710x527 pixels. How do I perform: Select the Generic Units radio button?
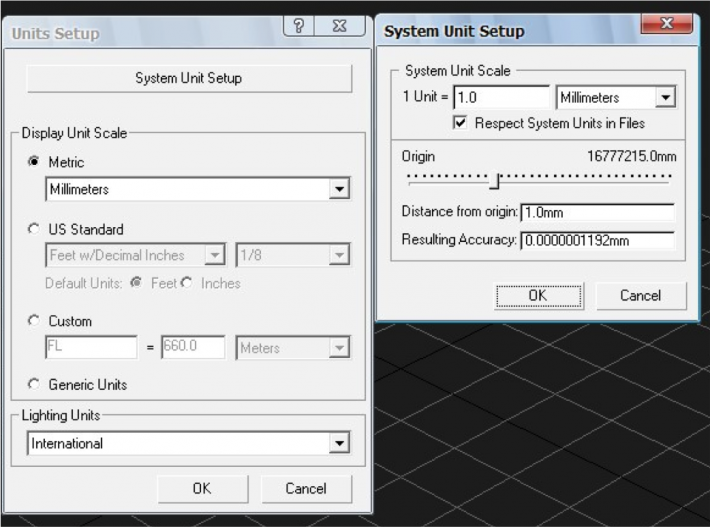34,384
